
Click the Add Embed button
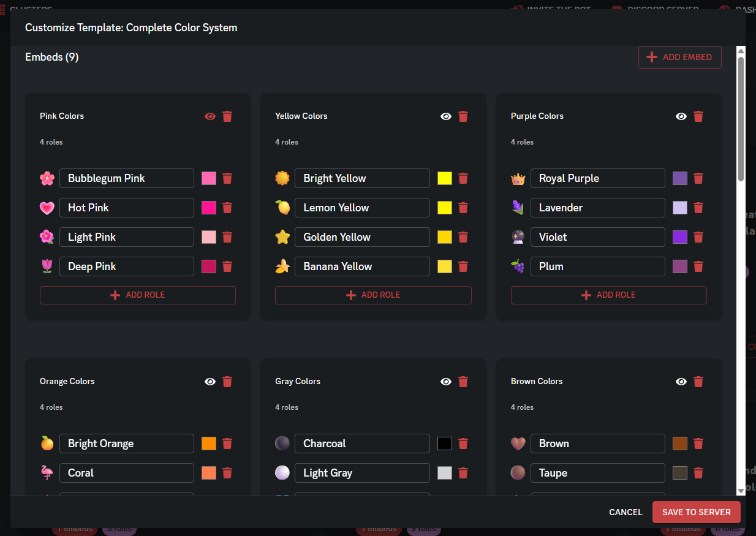pos(679,57)
